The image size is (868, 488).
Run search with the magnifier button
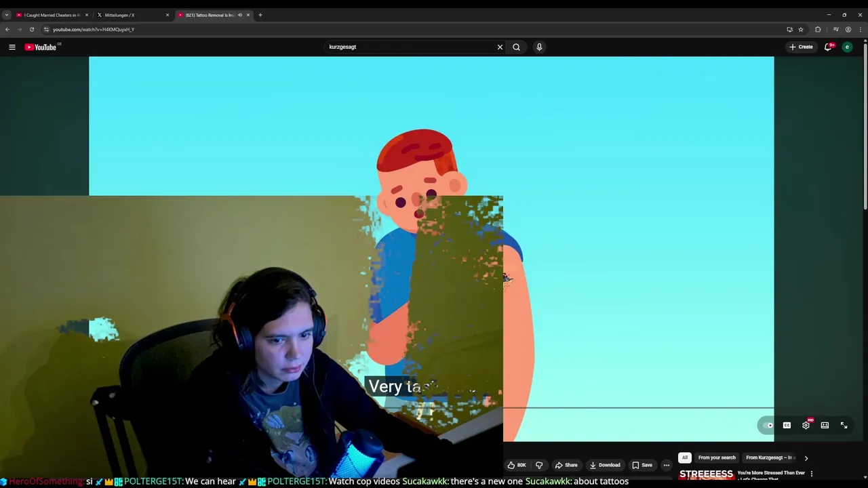[516, 47]
